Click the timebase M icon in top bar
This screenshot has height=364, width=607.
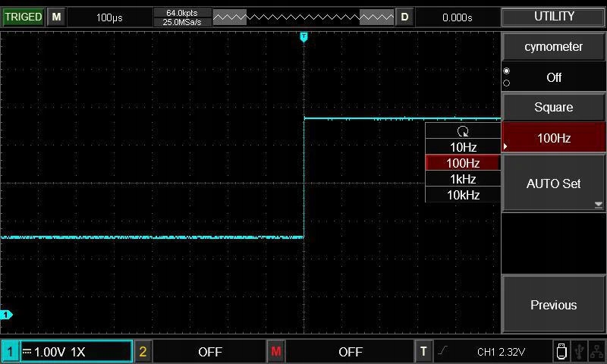[56, 17]
